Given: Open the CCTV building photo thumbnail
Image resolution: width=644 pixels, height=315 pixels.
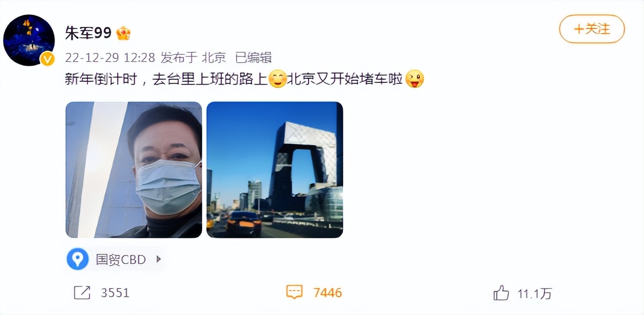Looking at the screenshot, I should coord(275,170).
